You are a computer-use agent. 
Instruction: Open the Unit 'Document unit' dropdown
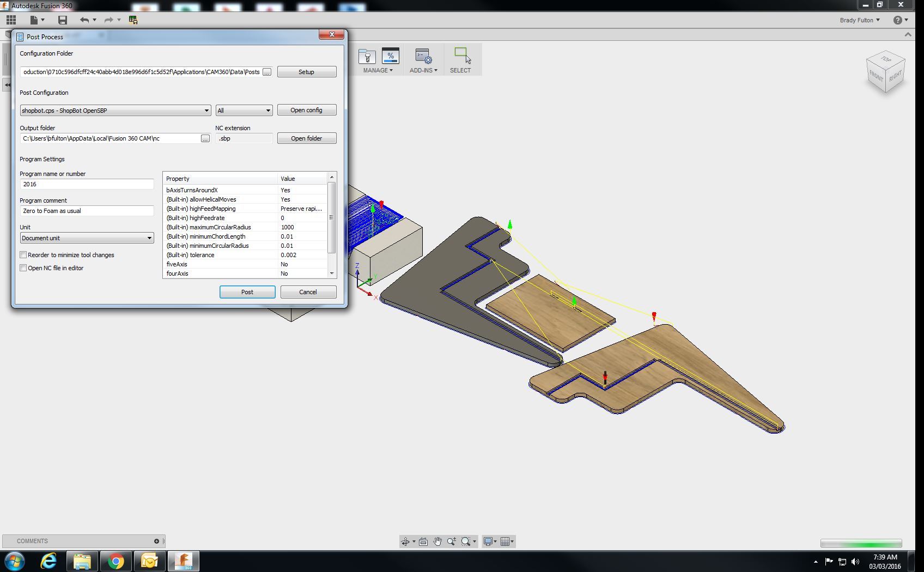pos(87,238)
